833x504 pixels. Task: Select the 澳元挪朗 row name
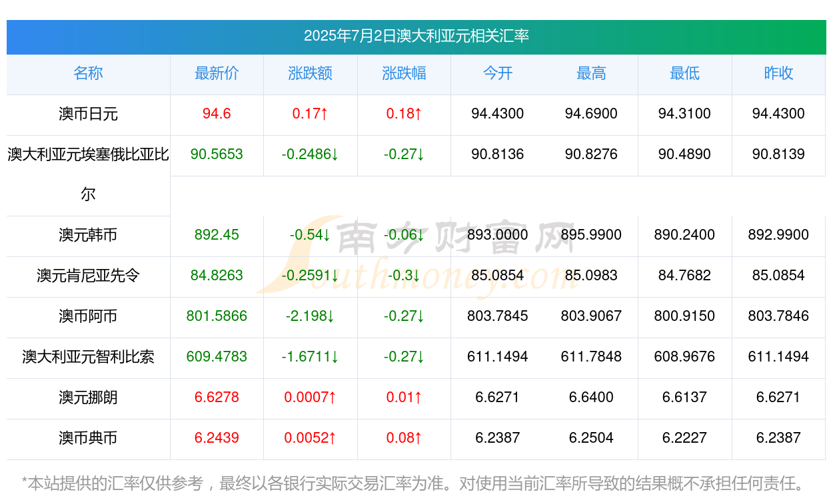pos(88,397)
